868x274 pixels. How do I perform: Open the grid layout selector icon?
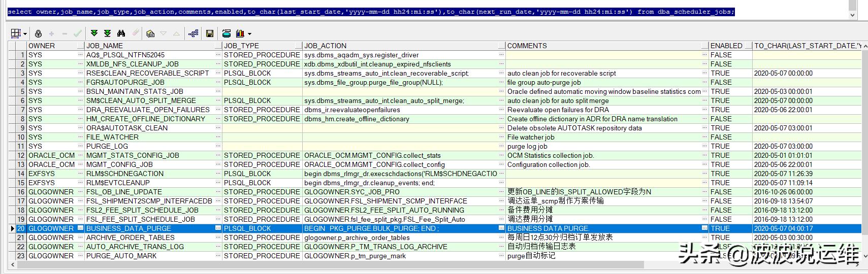[16, 33]
